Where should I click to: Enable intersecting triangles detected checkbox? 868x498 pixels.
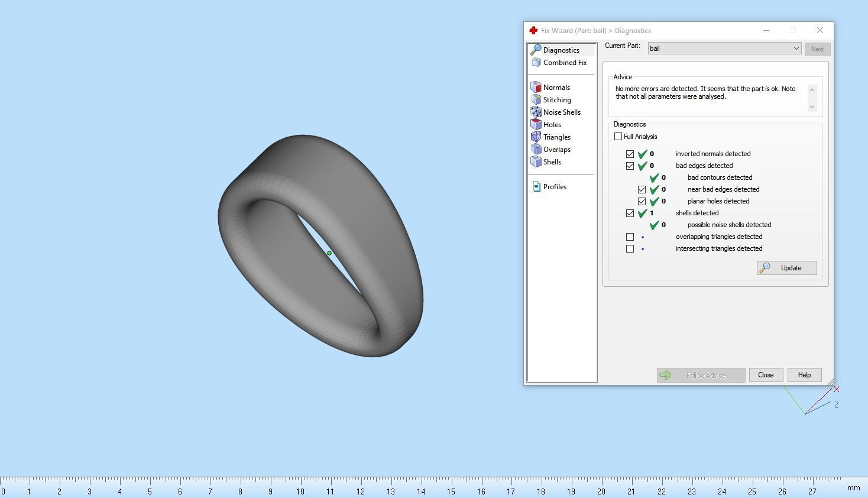pyautogui.click(x=630, y=248)
